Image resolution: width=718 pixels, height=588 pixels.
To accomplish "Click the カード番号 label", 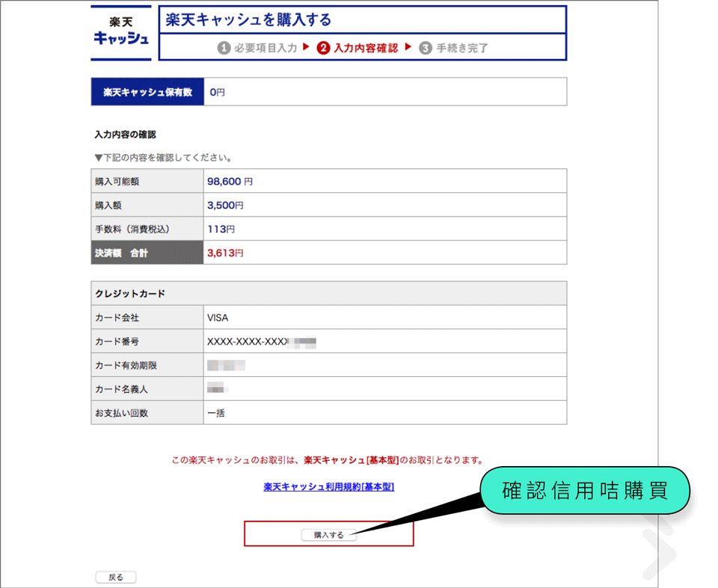I will (x=117, y=341).
